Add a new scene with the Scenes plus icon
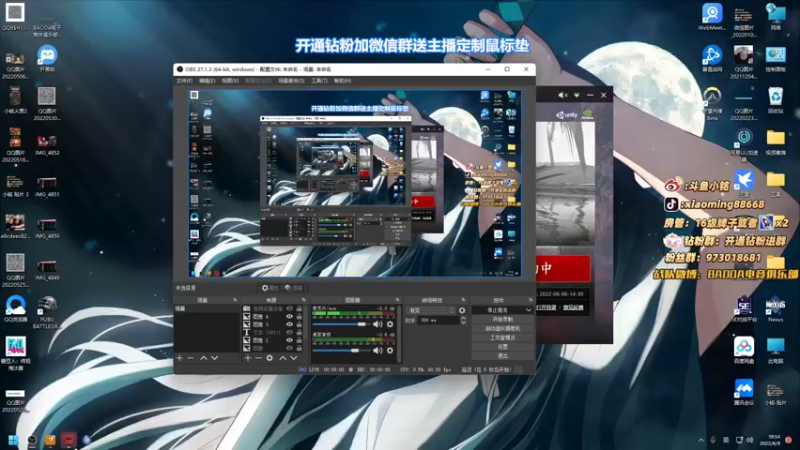This screenshot has width=800, height=450. [x=180, y=358]
